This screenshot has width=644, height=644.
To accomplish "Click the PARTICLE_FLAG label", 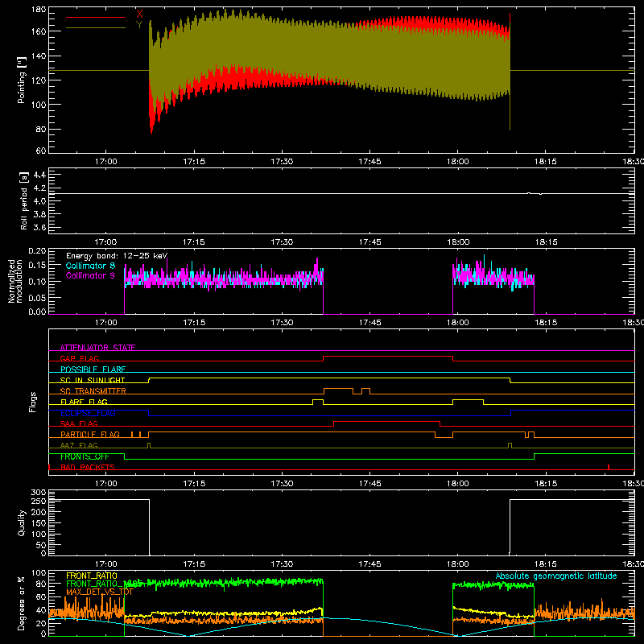I will 90,435.
